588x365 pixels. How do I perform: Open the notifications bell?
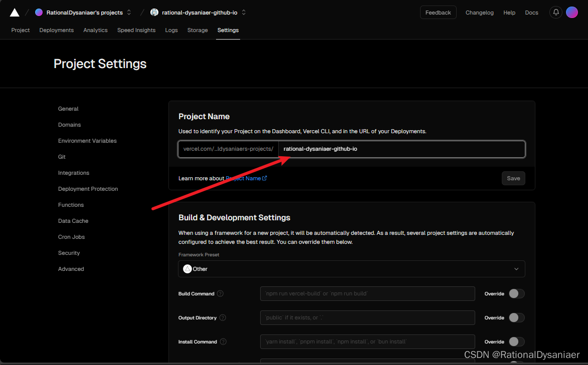tap(556, 13)
